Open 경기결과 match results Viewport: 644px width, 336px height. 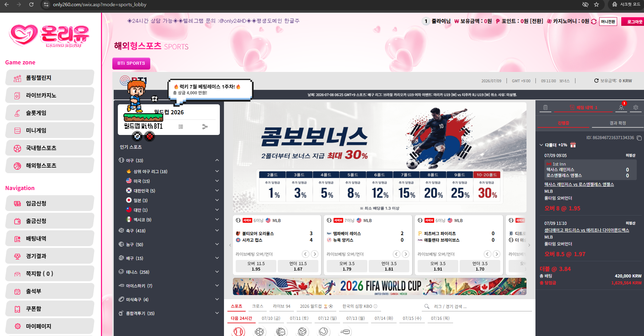pos(50,256)
